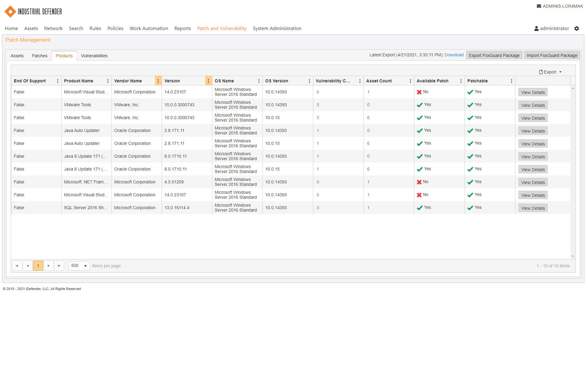Open the OS Version column options menu
This screenshot has height=380, width=588.
pyautogui.click(x=309, y=81)
